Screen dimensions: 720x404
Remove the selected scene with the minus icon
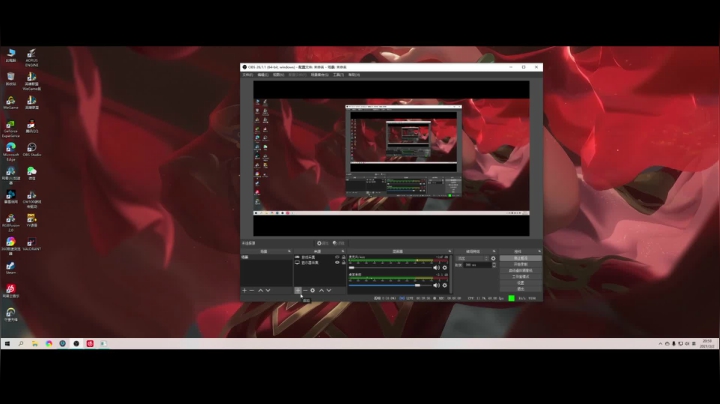click(252, 290)
